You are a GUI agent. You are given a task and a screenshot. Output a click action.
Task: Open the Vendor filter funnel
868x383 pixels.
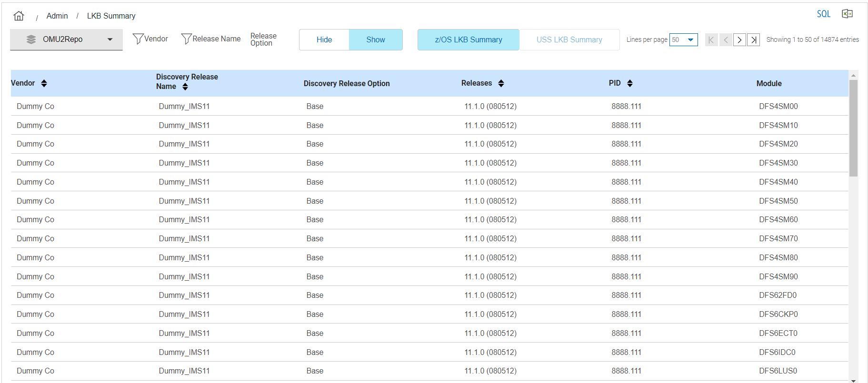tap(138, 39)
